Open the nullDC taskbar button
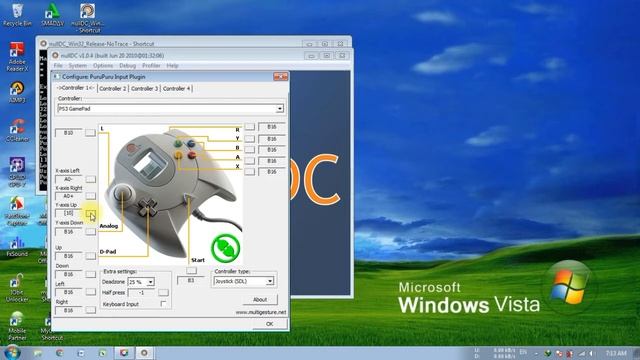The image size is (640, 360). pos(144,353)
